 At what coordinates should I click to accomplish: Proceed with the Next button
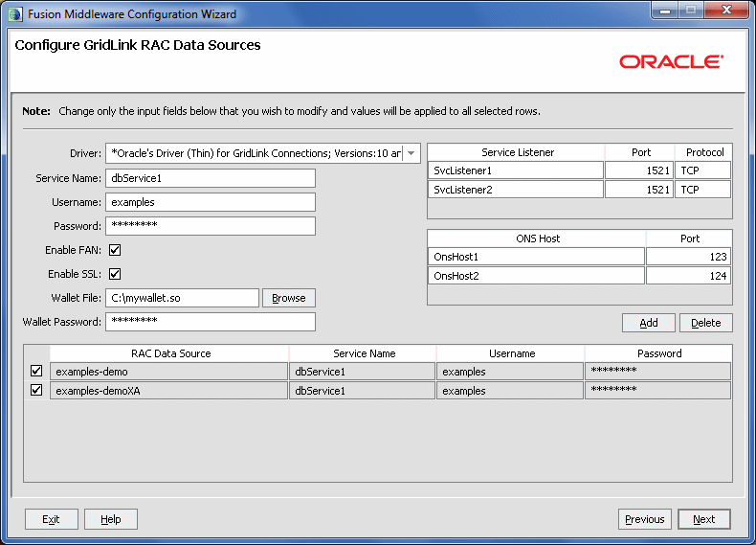pyautogui.click(x=704, y=519)
